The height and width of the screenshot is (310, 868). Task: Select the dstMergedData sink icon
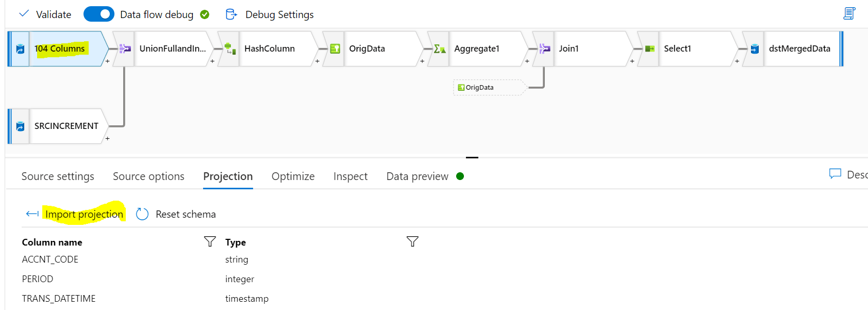[755, 49]
